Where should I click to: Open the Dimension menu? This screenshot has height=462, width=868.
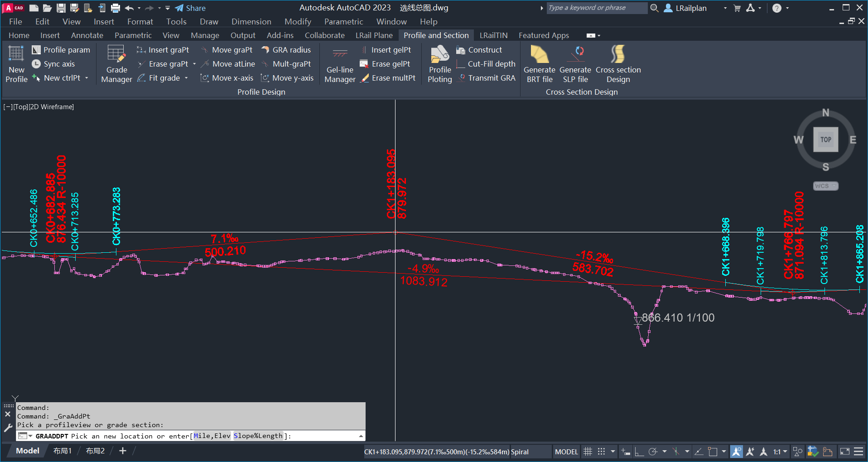251,21
